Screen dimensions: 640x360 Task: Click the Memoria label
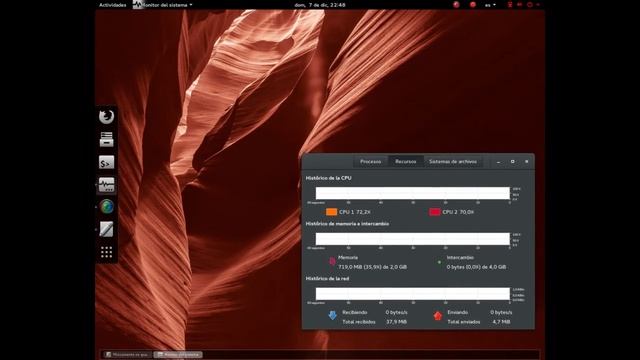coord(348,258)
